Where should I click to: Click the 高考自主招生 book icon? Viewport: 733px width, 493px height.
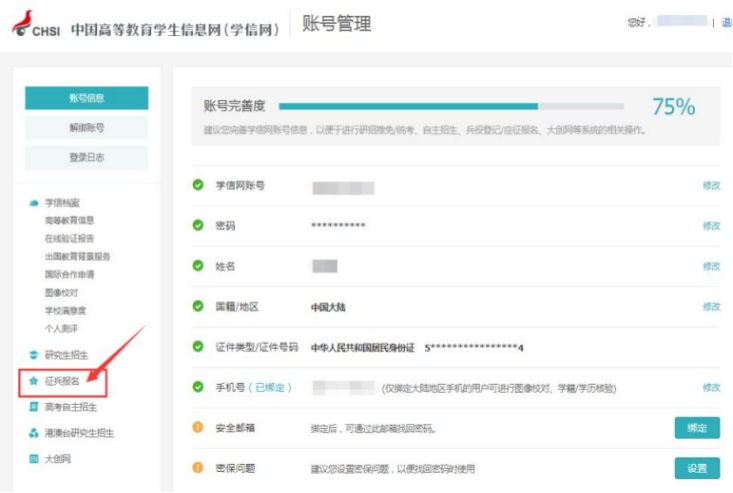(34, 407)
